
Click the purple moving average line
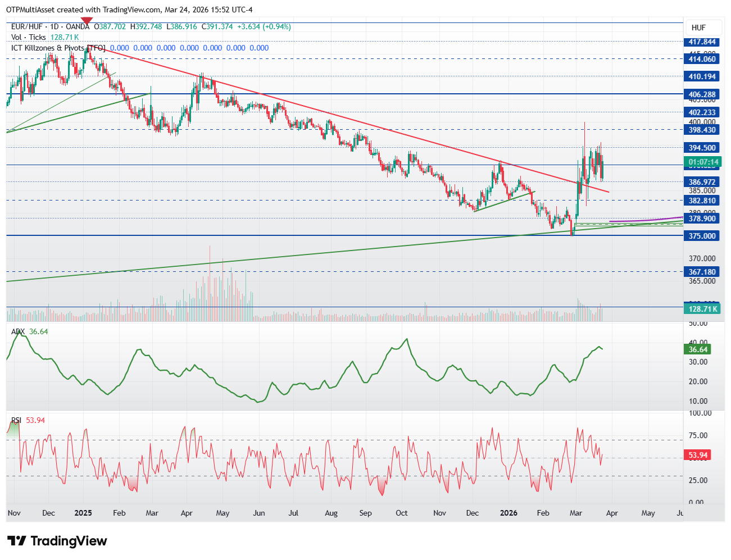point(646,219)
